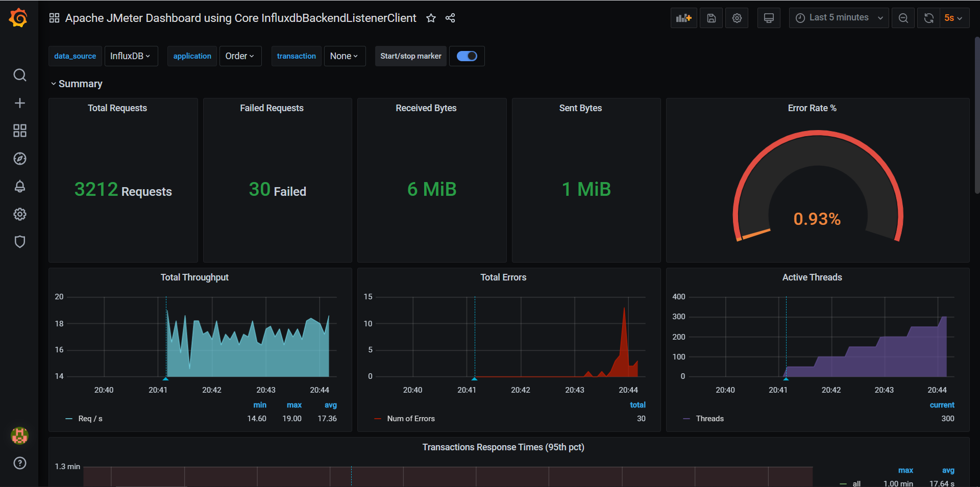Screen dimensions: 980x487
Task: Toggle the 'all' legend series
Action: coord(856,483)
